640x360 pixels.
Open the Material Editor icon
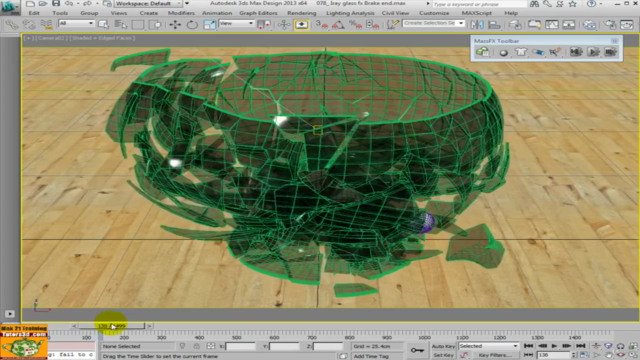pyautogui.click(x=589, y=24)
